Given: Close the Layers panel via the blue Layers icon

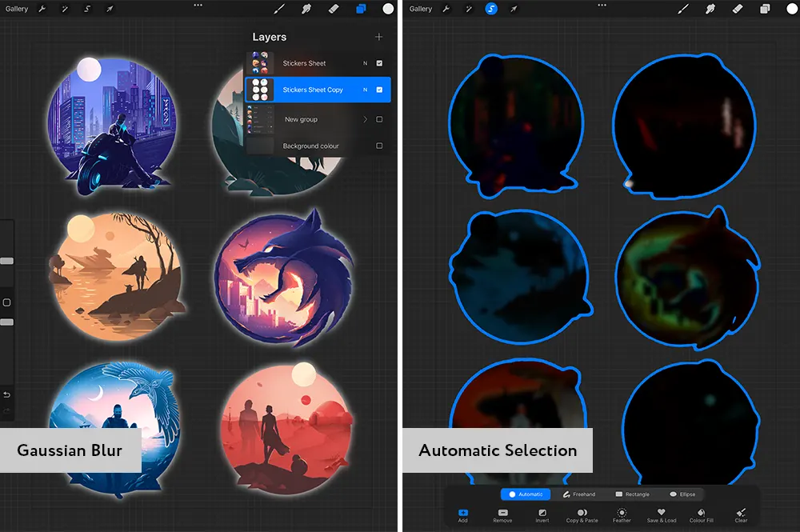Looking at the screenshot, I should point(361,9).
